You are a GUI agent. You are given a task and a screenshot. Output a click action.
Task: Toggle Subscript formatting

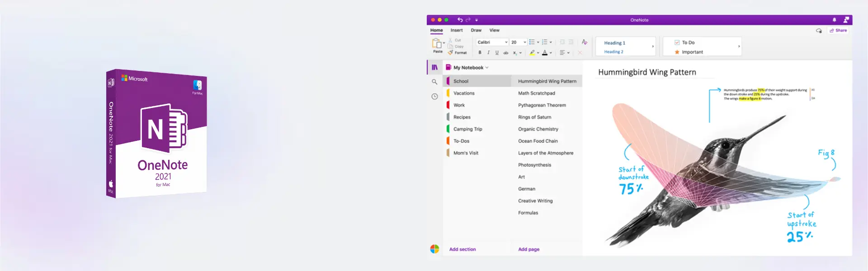point(515,53)
